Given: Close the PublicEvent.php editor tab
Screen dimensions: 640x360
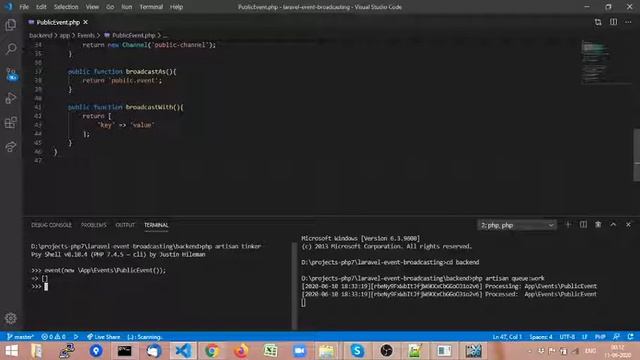Looking at the screenshot, I should click(85, 22).
